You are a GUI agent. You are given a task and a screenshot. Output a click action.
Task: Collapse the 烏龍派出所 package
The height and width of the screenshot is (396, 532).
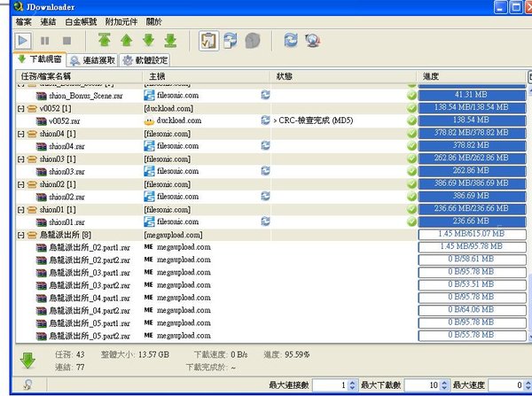coord(20,236)
